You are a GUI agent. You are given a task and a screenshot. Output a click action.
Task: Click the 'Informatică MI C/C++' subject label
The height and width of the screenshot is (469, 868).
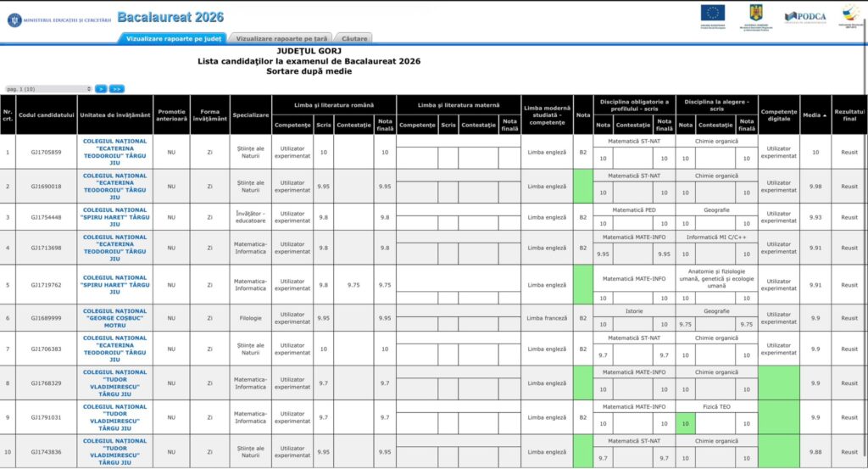(x=716, y=237)
